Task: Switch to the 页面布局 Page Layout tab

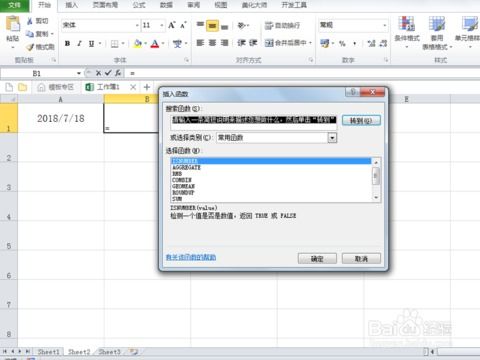Action: [105, 5]
